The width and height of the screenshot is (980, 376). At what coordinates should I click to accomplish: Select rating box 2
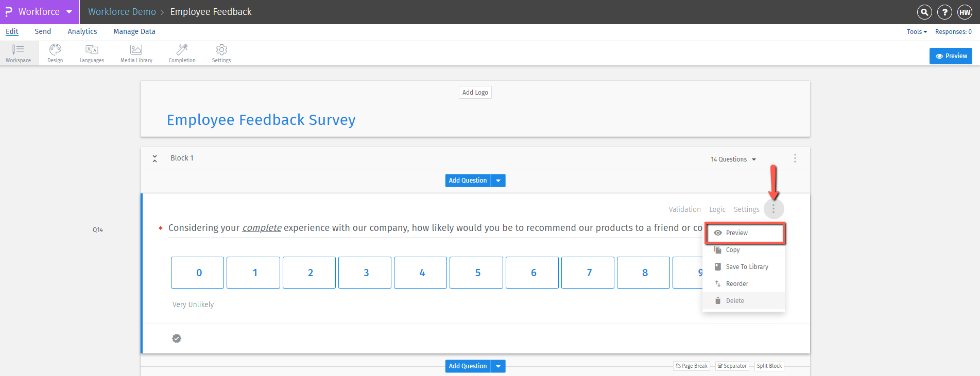[x=309, y=273]
